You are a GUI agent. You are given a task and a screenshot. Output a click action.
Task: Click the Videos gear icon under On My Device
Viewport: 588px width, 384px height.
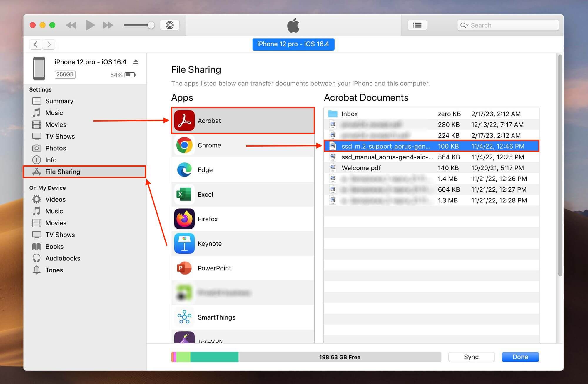pos(36,199)
